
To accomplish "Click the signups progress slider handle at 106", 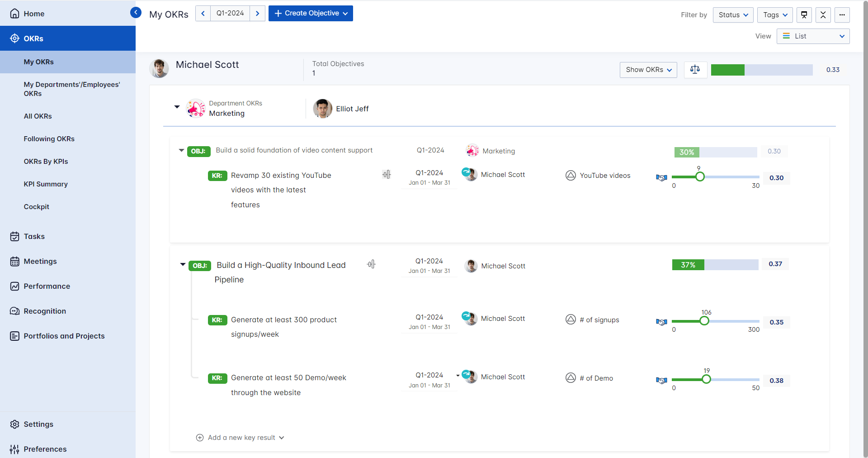I will coord(704,321).
